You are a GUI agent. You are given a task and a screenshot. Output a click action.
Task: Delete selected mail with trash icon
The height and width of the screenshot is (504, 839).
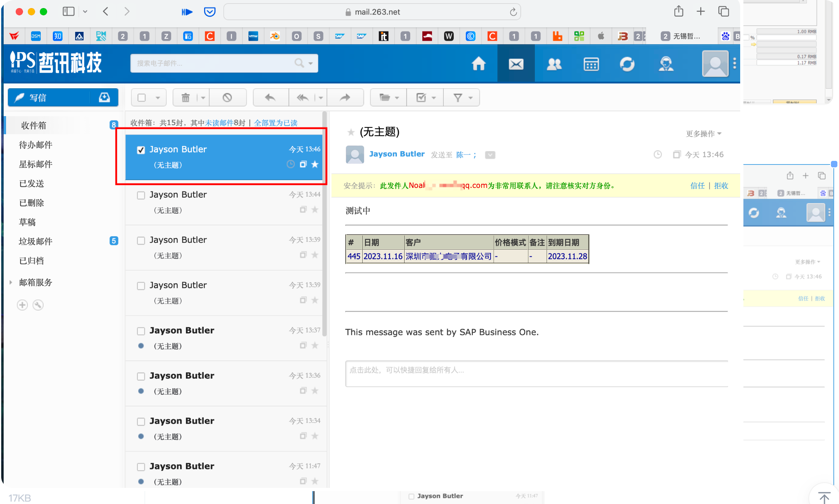click(x=186, y=98)
